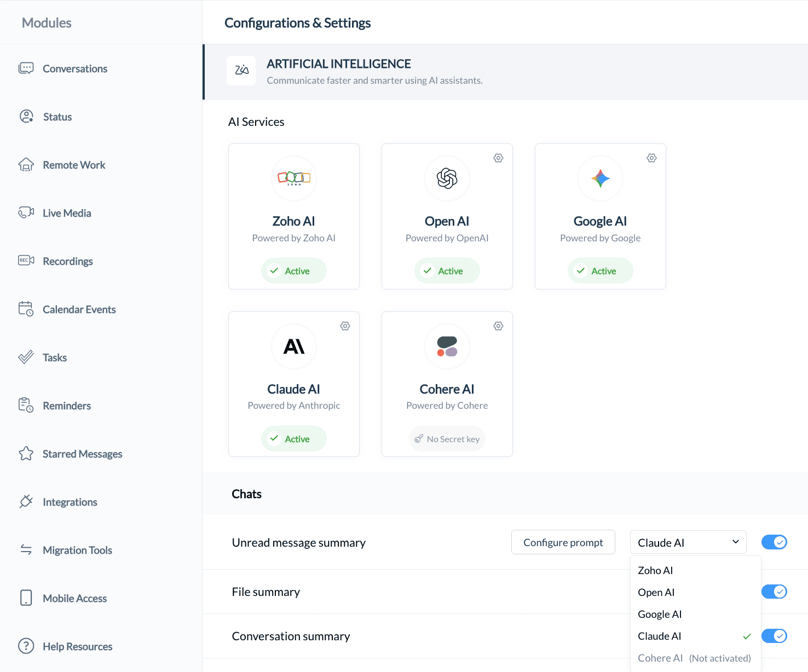
Task: Click the Chats section heading
Action: tap(247, 494)
